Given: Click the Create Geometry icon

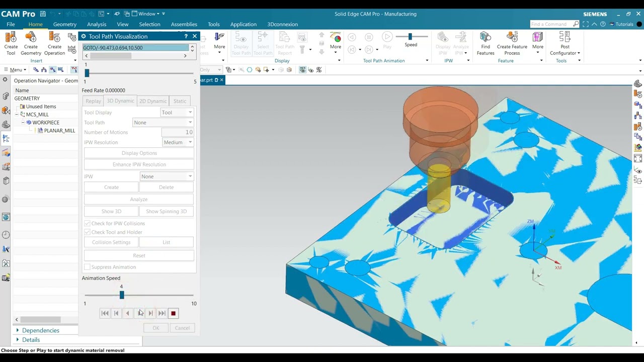Looking at the screenshot, I should 31,38.
